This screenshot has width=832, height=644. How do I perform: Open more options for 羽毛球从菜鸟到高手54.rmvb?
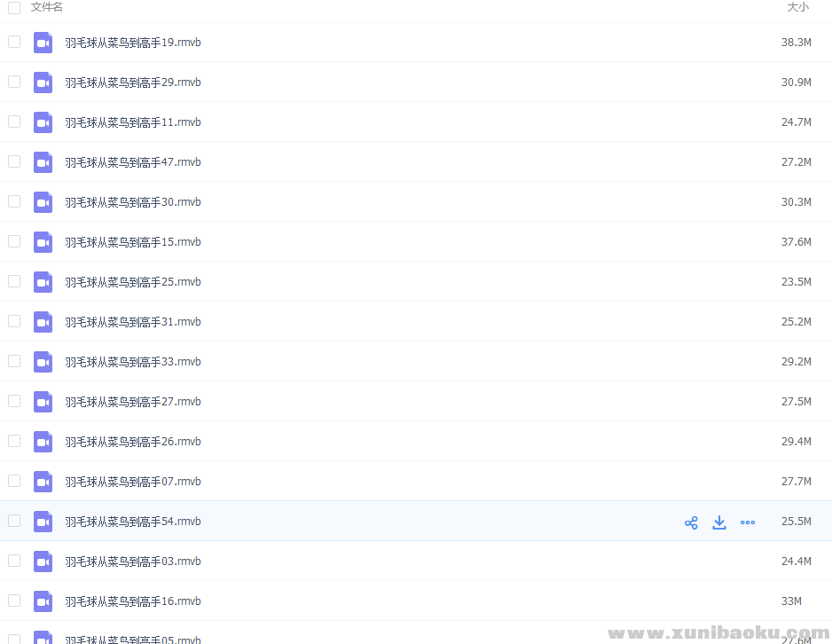pos(748,522)
